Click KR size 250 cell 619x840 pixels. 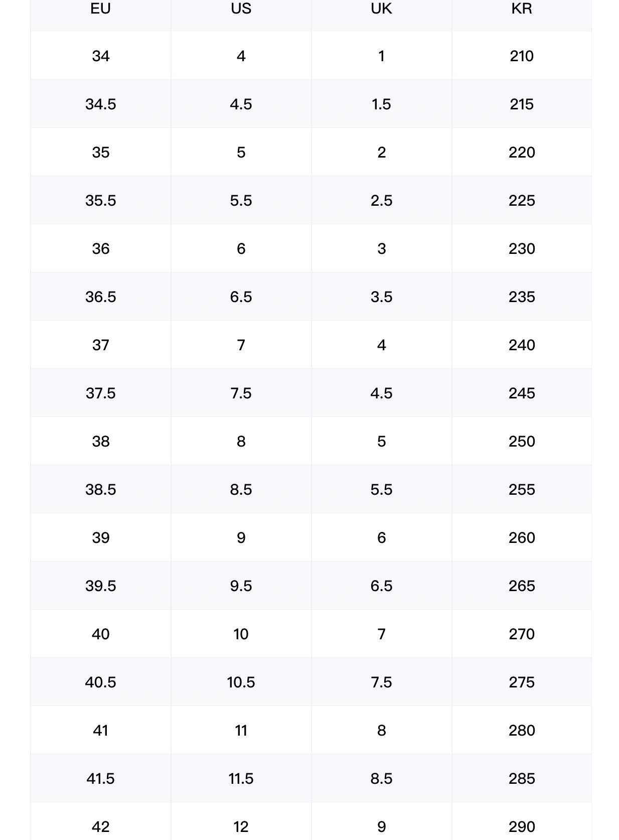522,441
